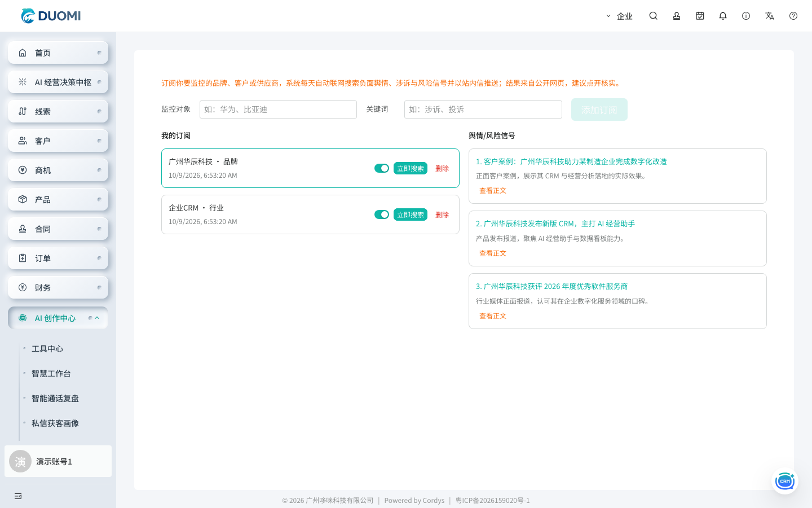
Task: Click the 粤ICP备2026159020号-1 footer text
Action: (x=493, y=501)
